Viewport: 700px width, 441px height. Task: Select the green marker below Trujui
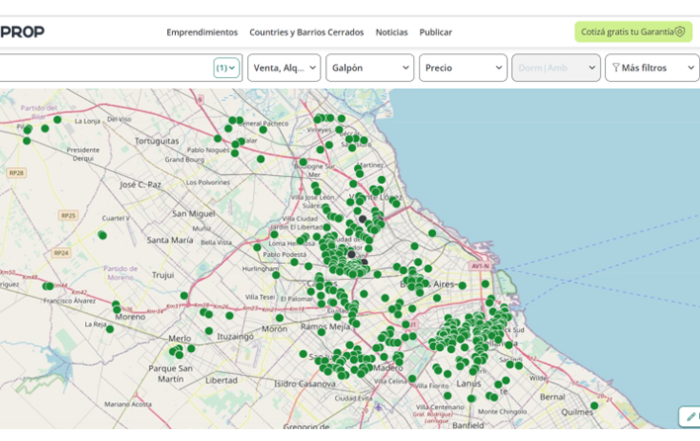184,296
